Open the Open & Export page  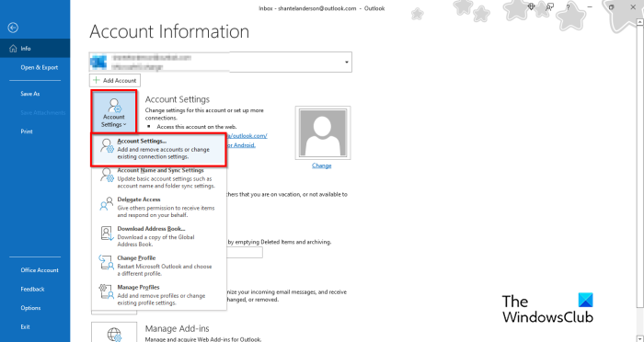point(39,67)
